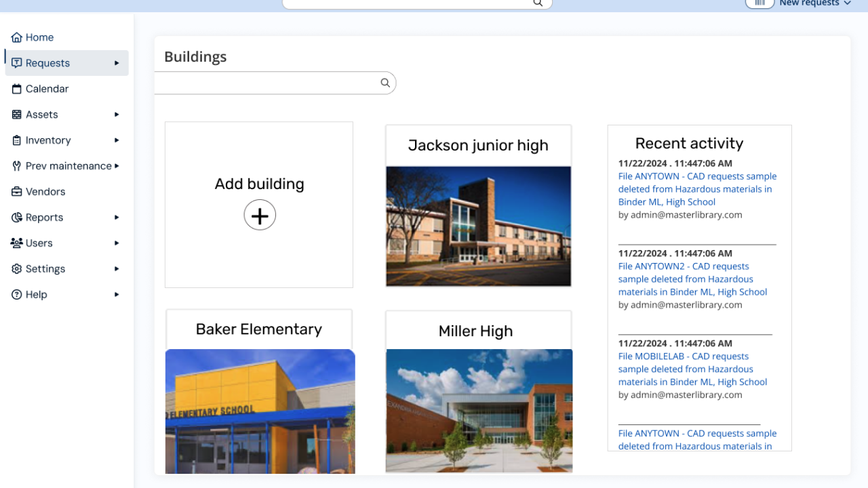This screenshot has width=868, height=488.
Task: Click the Assets icon in sidebar
Action: coord(17,115)
